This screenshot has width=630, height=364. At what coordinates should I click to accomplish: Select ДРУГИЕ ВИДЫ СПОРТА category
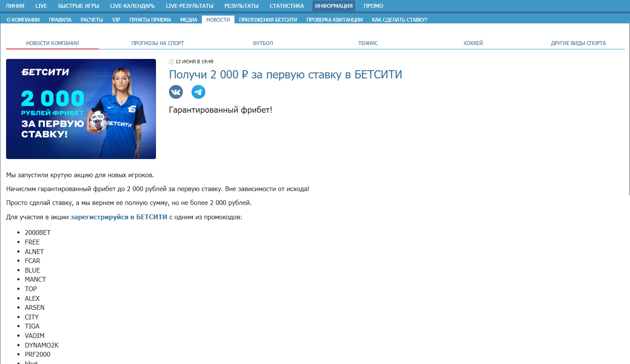[578, 43]
